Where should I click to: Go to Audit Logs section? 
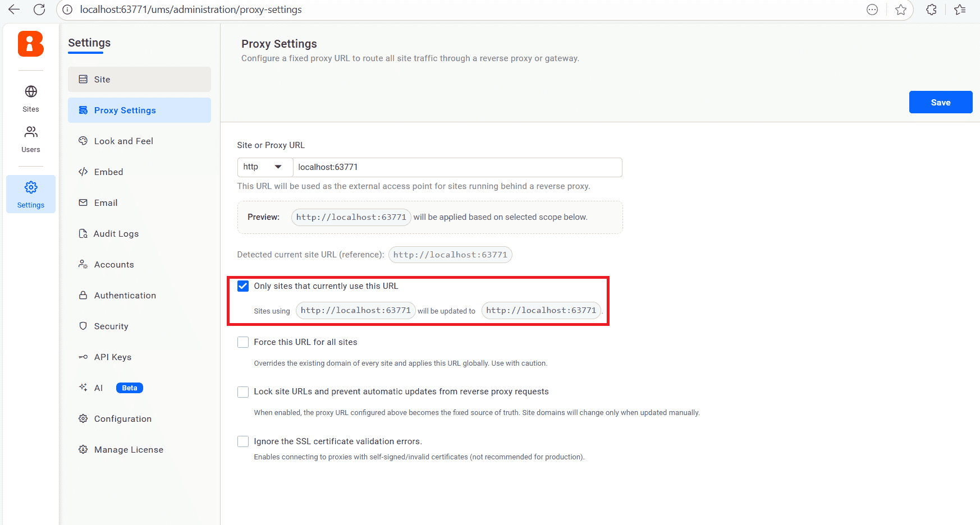116,234
